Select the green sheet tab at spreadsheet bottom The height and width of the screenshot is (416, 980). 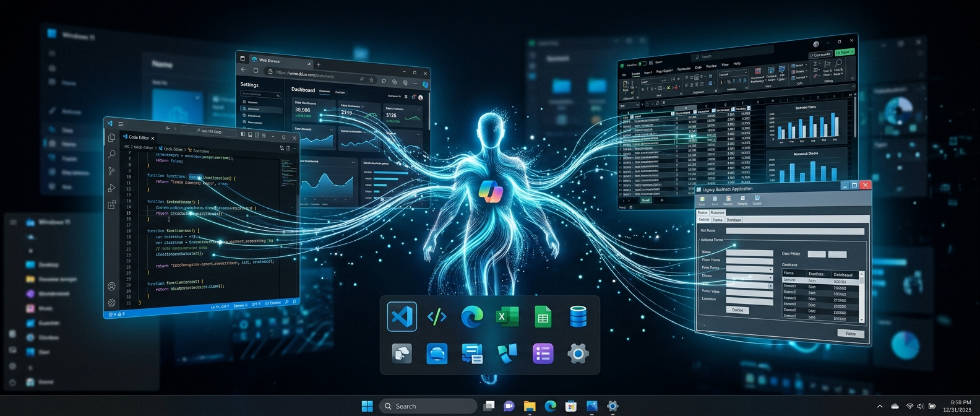coord(645,200)
